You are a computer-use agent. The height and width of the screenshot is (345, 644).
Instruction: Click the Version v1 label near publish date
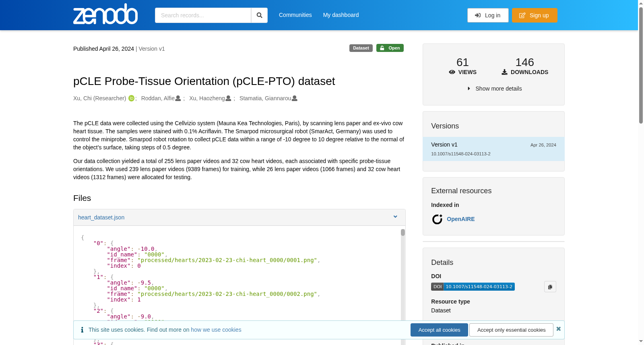pos(152,49)
